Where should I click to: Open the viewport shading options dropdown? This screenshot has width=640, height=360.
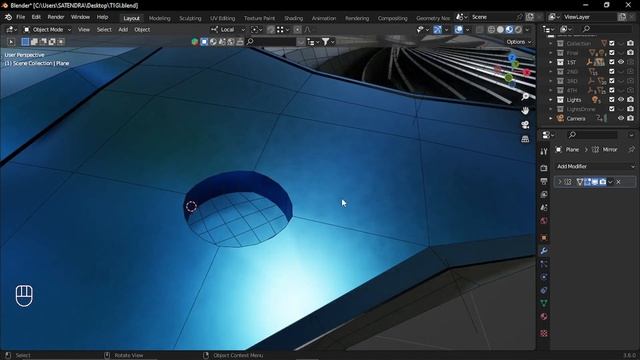(527, 30)
